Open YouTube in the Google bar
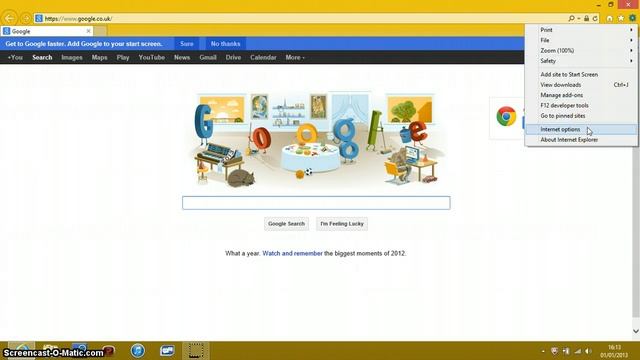 151,58
